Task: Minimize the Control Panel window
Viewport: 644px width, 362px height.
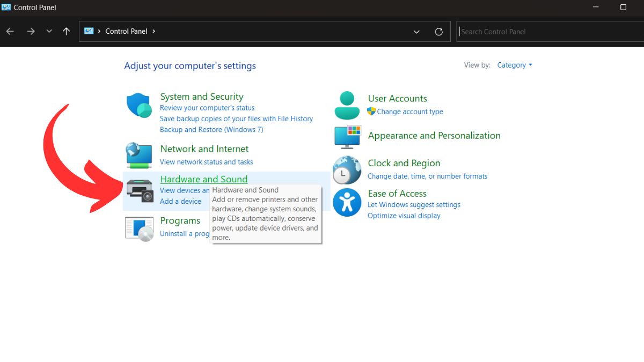Action: point(596,8)
